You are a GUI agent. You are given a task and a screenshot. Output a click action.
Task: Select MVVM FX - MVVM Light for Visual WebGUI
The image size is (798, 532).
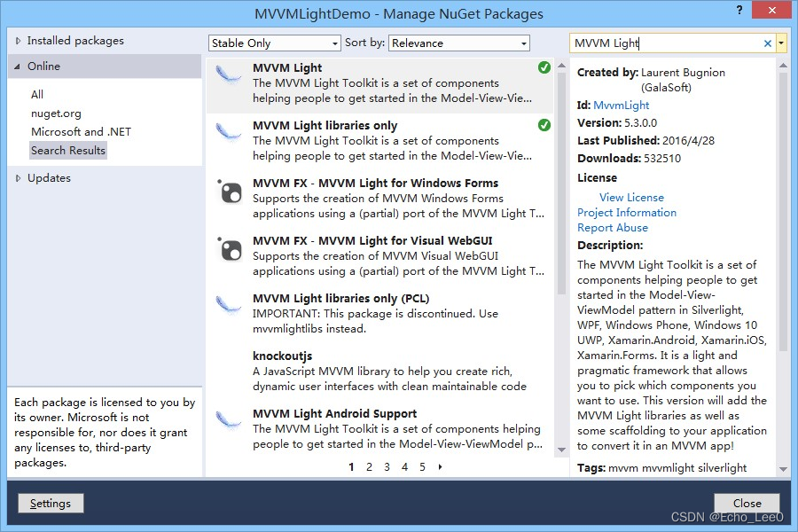point(379,256)
